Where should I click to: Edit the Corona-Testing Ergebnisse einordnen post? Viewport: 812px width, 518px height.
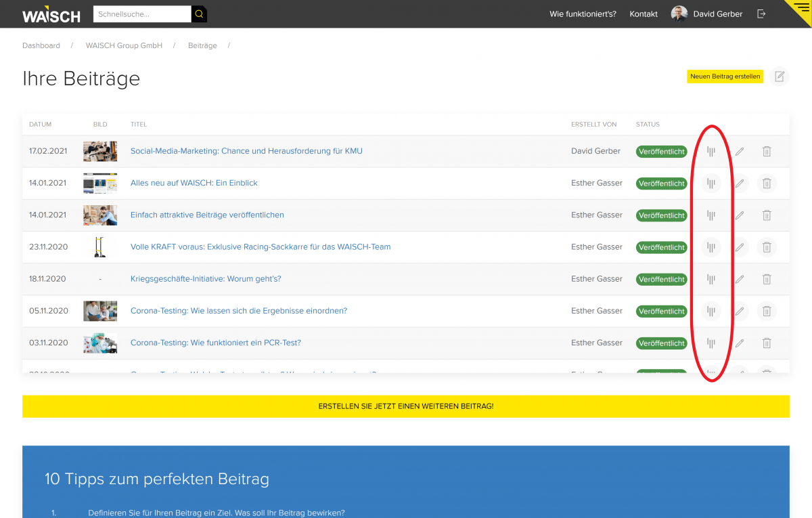pos(740,311)
